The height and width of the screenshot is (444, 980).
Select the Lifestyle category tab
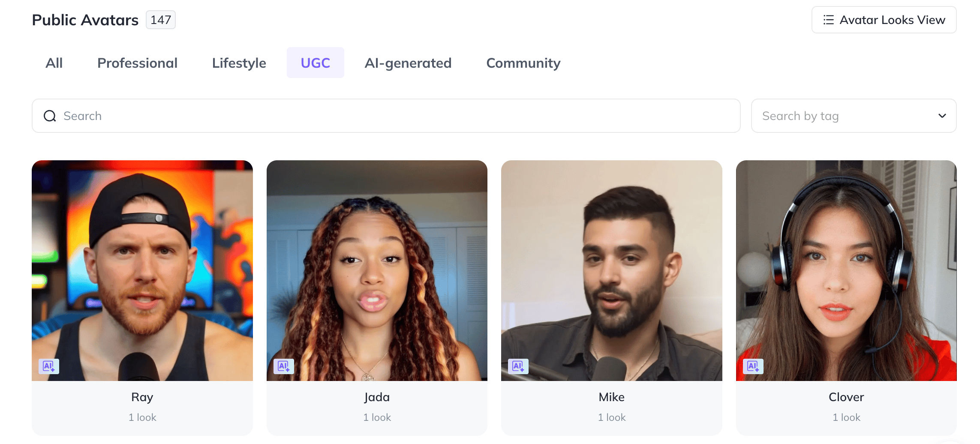pos(239,63)
